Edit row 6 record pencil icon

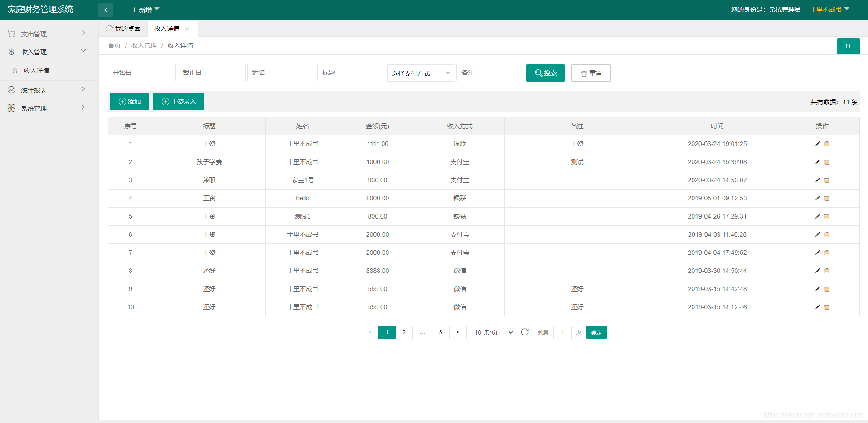(x=818, y=234)
